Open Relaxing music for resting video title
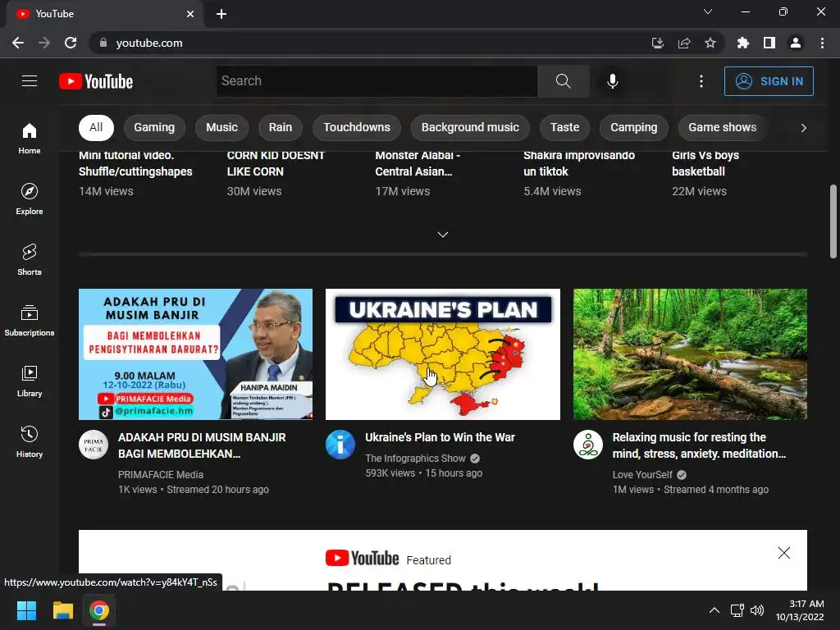Image resolution: width=840 pixels, height=630 pixels. tap(699, 445)
